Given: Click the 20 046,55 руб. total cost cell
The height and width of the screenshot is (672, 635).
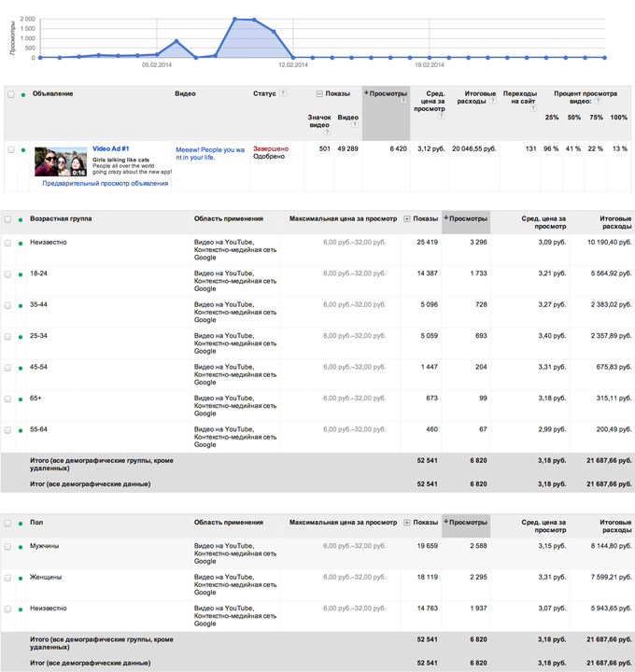Looking at the screenshot, I should [473, 148].
